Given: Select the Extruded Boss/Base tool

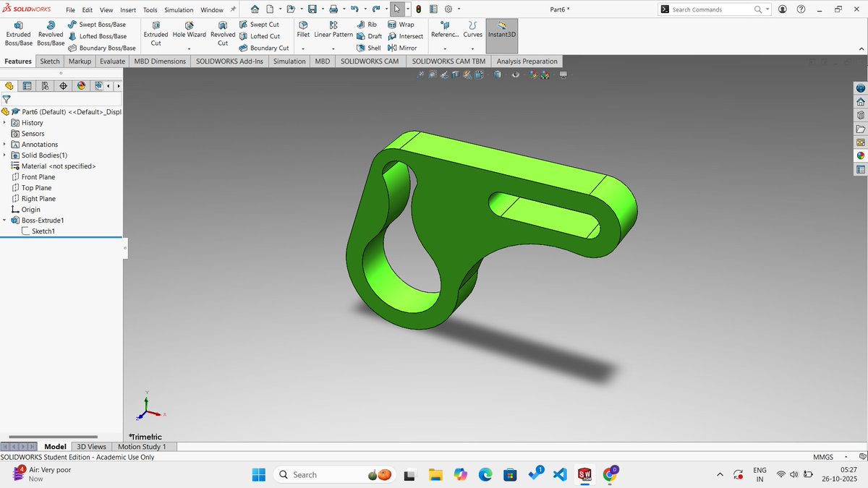Looking at the screenshot, I should tap(18, 34).
